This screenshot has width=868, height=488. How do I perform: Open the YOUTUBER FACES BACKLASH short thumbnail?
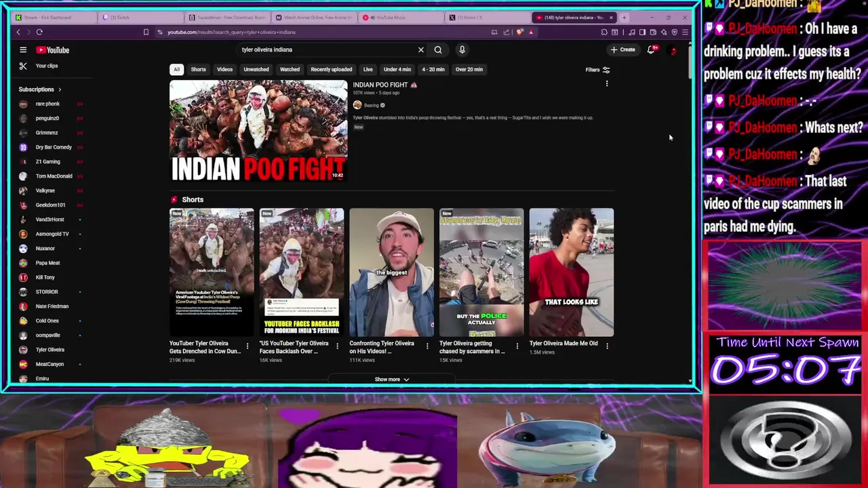302,272
